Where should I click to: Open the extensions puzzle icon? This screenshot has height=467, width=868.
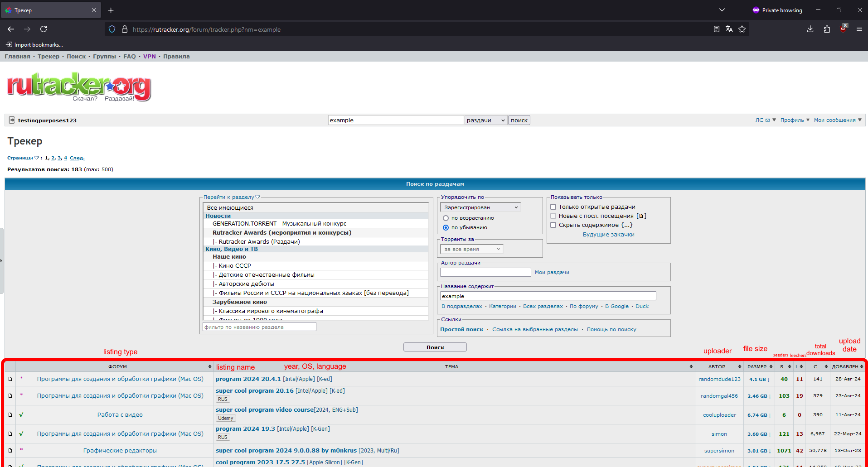click(x=827, y=29)
